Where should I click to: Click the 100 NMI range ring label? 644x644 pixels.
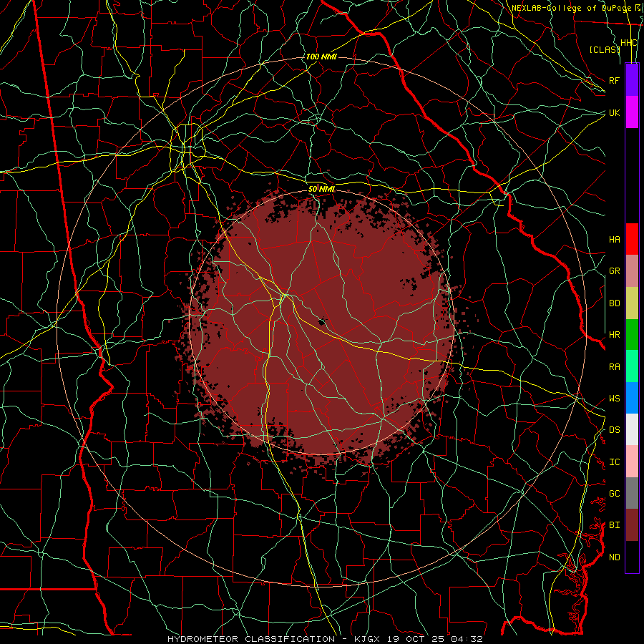(321, 57)
